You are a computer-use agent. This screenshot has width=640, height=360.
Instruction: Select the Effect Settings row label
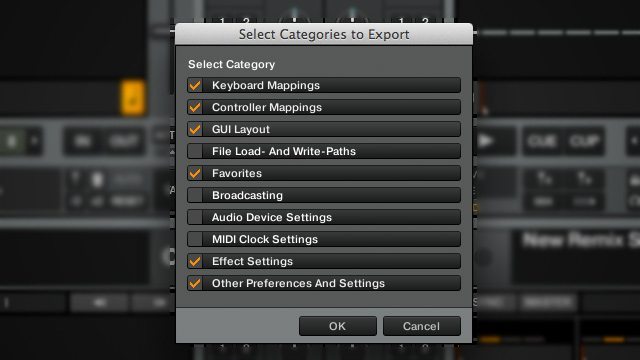coord(252,261)
